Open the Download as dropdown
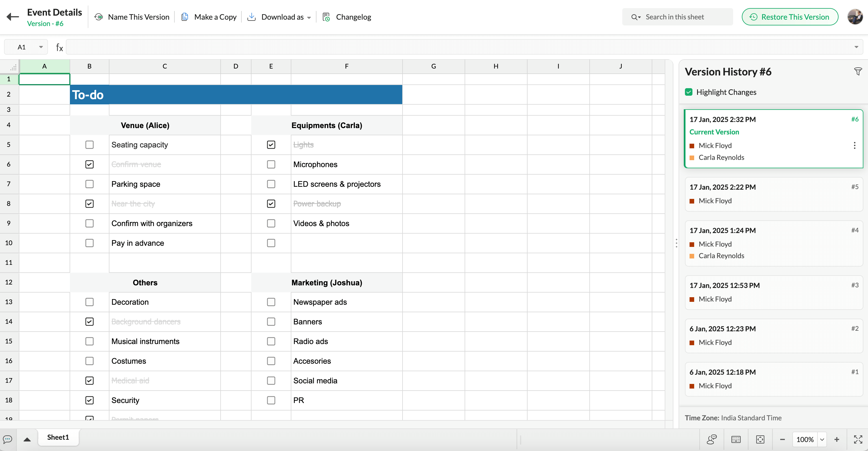 point(309,17)
